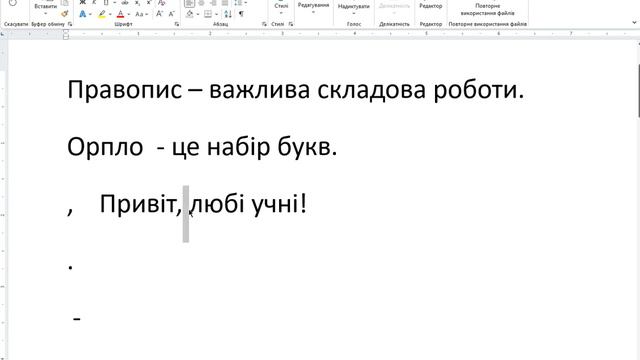Toggle strikethrough formatting
The width and height of the screenshot is (640, 360).
125,2
